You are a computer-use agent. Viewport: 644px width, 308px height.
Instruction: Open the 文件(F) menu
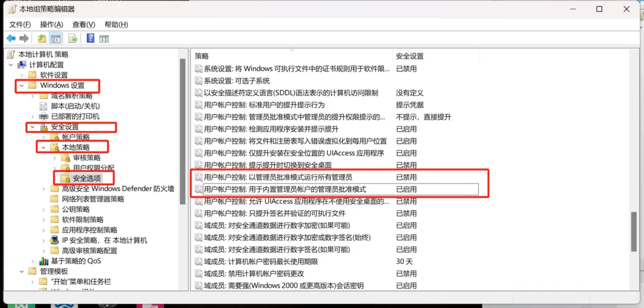click(x=20, y=24)
